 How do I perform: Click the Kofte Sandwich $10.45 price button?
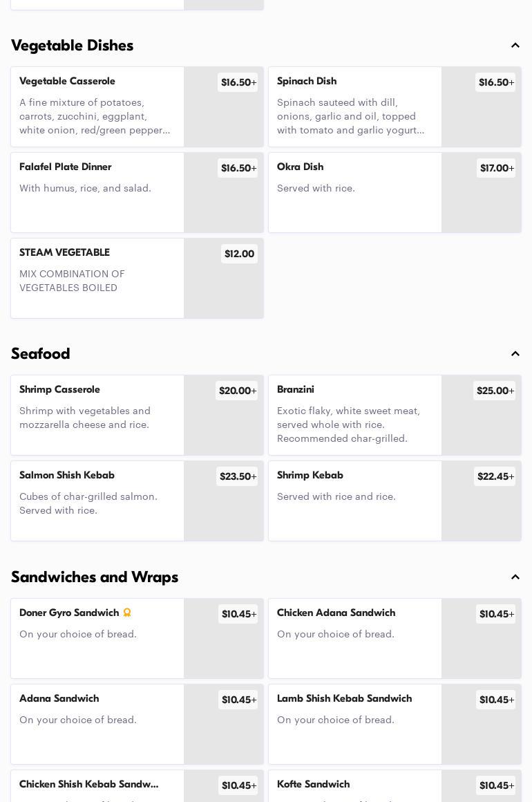pyautogui.click(x=495, y=785)
